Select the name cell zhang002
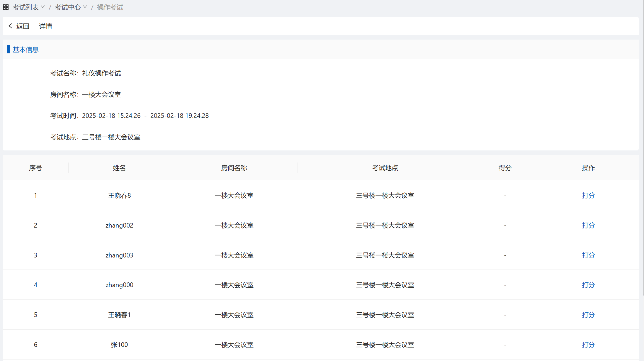The height and width of the screenshot is (361, 644). point(119,225)
